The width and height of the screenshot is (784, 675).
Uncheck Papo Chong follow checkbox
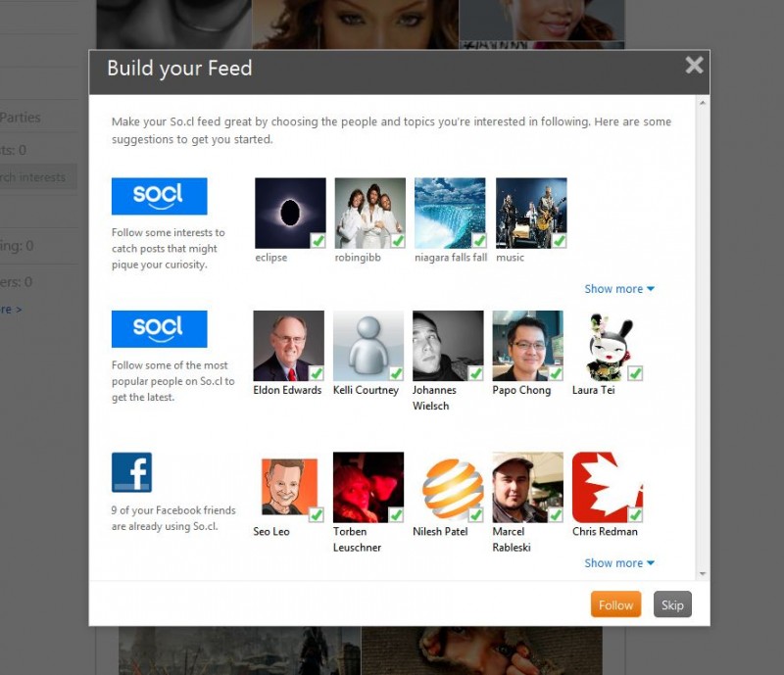(x=556, y=373)
